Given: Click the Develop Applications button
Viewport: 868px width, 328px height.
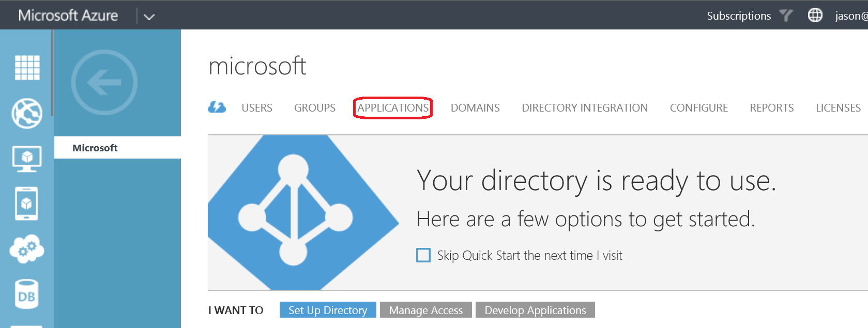Looking at the screenshot, I should 535,310.
